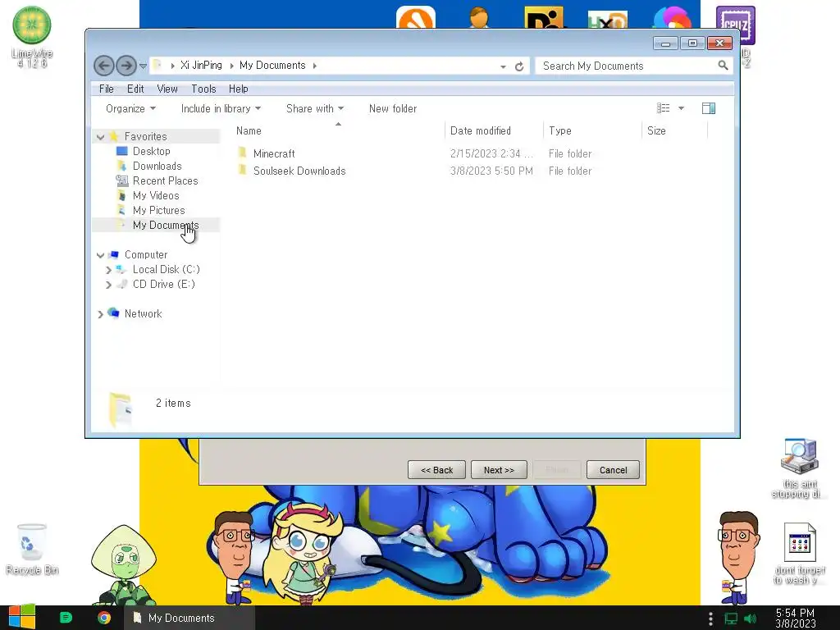Open the File menu
840x630 pixels.
[106, 89]
